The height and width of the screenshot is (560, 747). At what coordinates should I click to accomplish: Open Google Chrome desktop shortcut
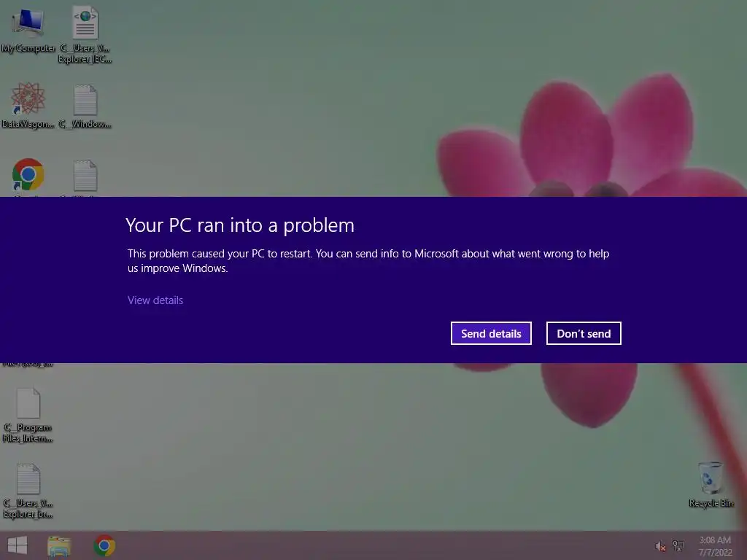(28, 175)
